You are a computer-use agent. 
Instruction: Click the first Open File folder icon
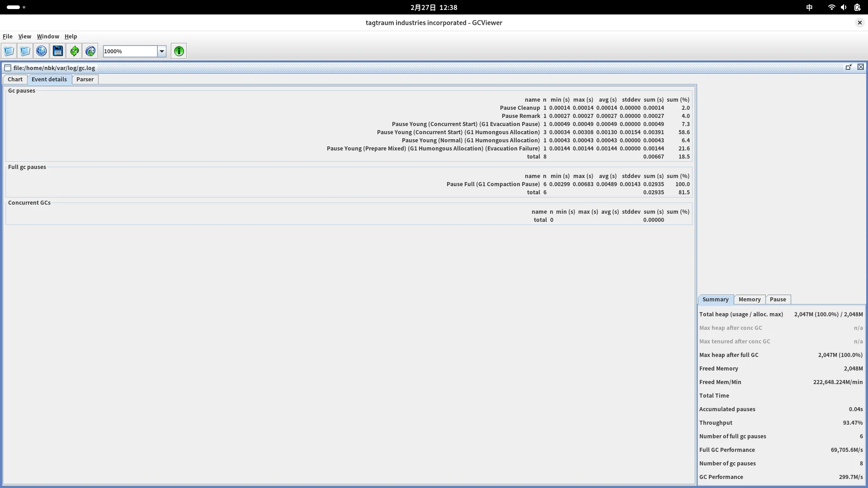pyautogui.click(x=9, y=51)
